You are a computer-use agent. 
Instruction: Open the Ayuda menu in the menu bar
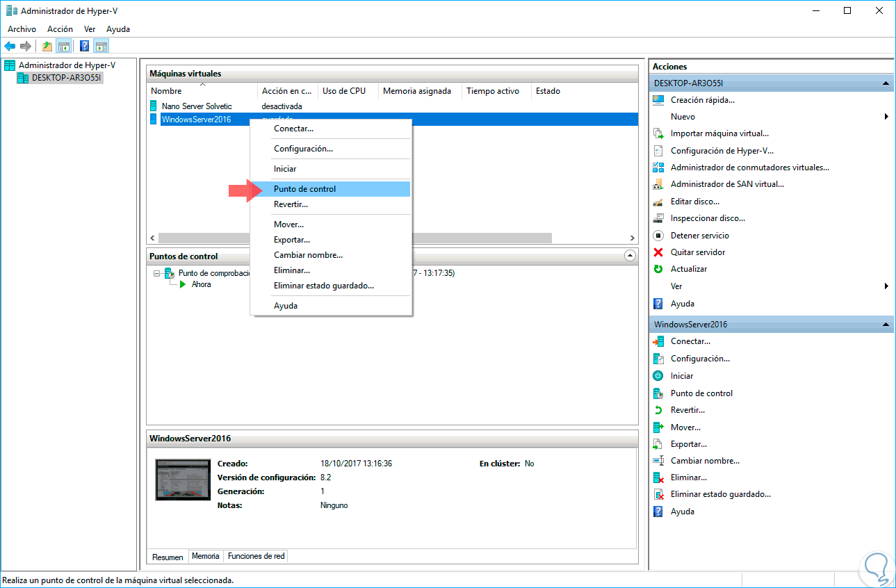click(118, 29)
